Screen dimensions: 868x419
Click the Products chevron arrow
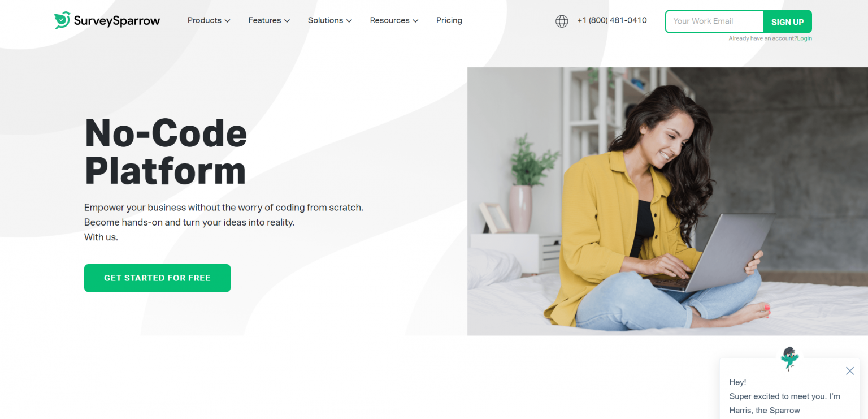pyautogui.click(x=227, y=21)
